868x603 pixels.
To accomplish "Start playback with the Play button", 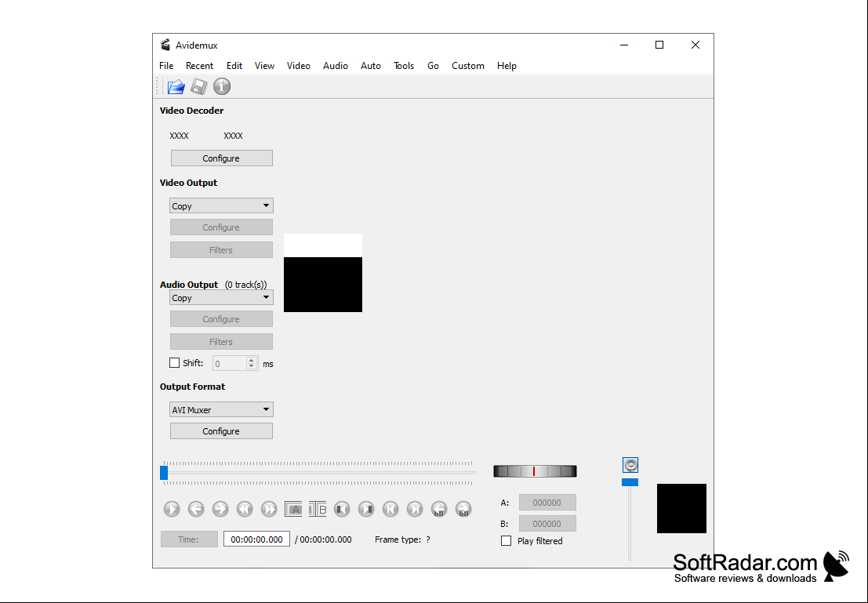I will pyautogui.click(x=172, y=509).
